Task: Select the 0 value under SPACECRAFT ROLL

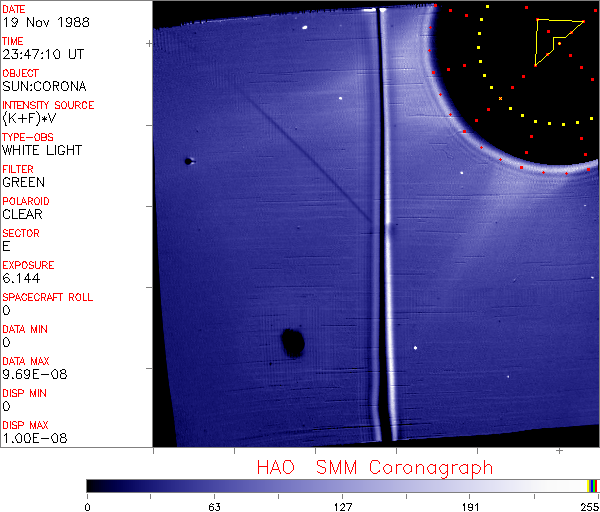Action: tap(7, 310)
